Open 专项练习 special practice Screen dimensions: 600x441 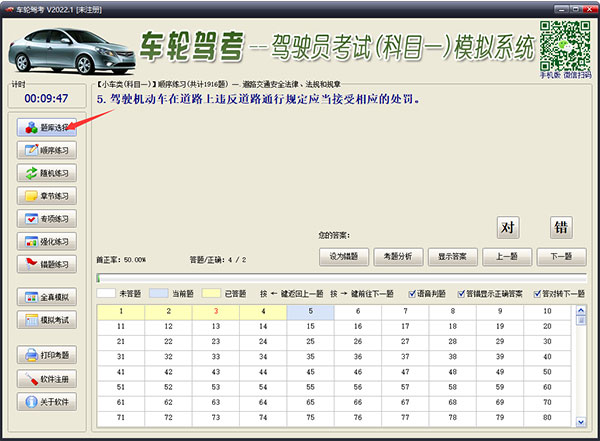coord(47,219)
